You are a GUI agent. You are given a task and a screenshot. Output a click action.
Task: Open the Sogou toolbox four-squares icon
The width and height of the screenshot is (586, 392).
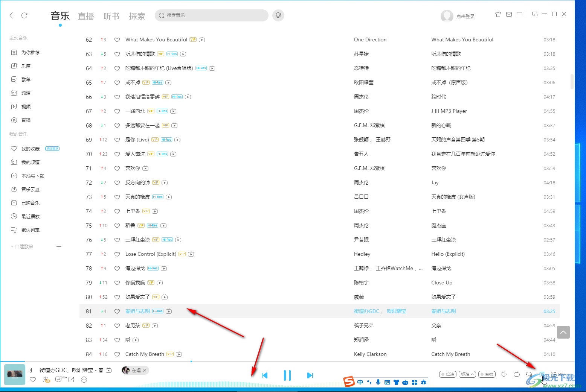click(x=414, y=382)
